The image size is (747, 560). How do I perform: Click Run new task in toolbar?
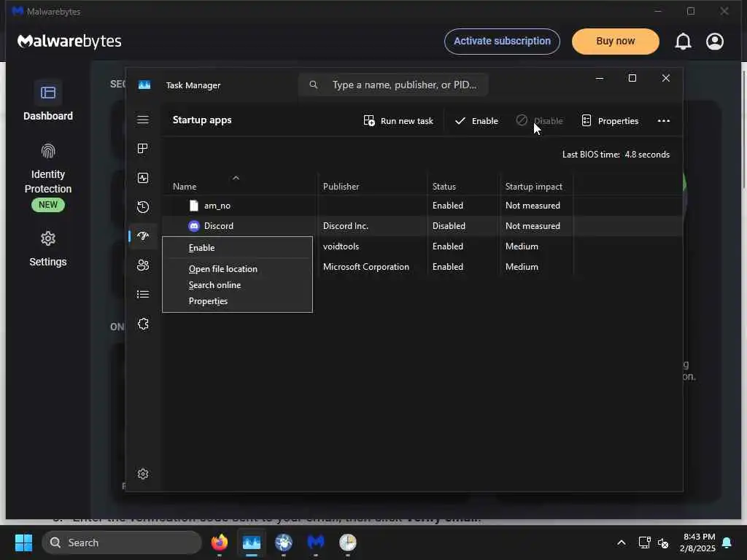tap(398, 120)
